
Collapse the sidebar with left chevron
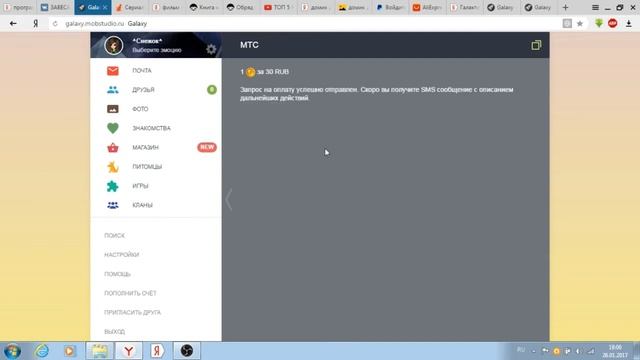(x=229, y=199)
